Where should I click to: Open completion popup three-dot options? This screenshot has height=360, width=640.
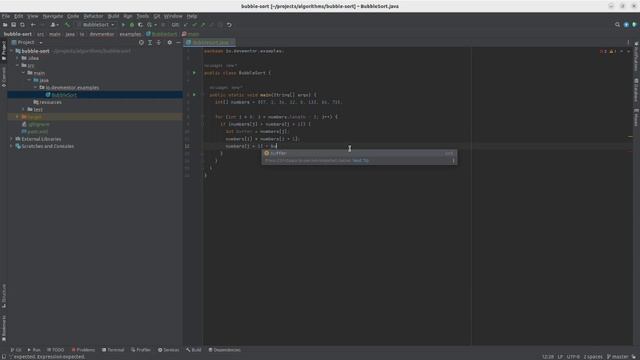[x=453, y=160]
